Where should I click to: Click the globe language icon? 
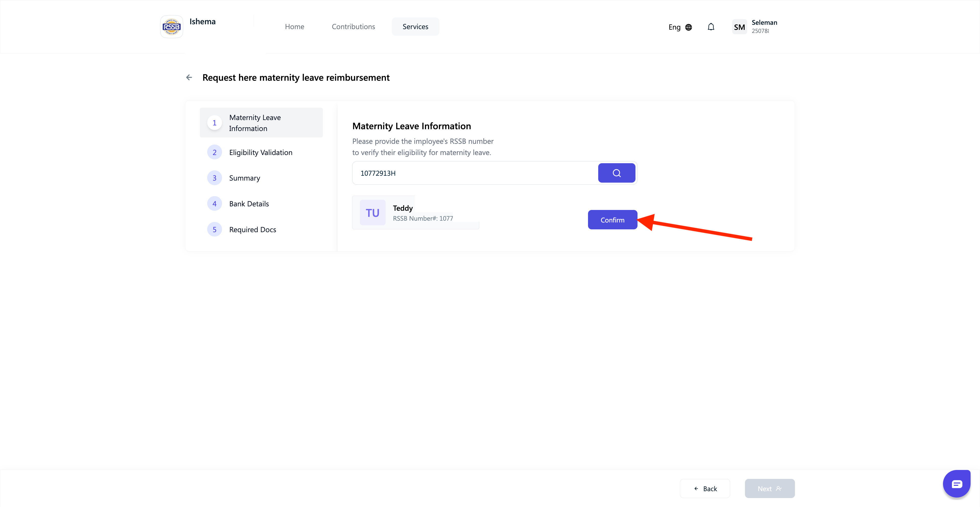click(x=689, y=27)
